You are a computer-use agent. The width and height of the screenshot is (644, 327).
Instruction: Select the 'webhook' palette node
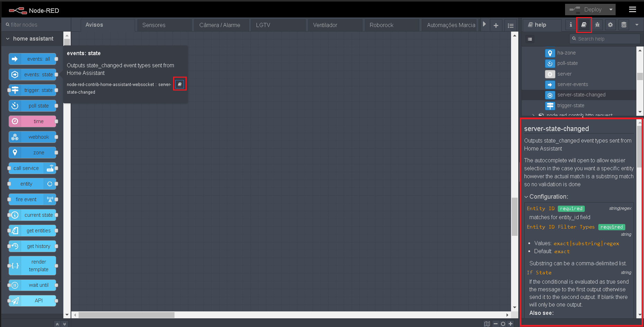tap(33, 137)
